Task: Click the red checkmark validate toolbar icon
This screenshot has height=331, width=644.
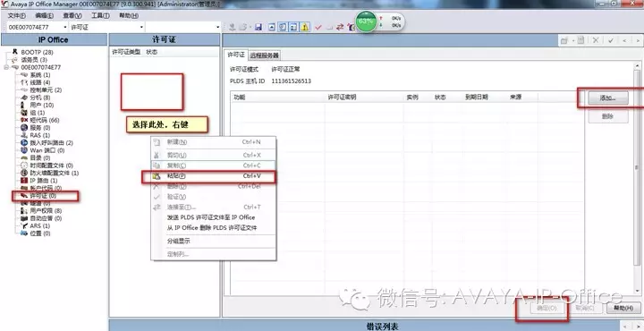Action: (318, 27)
